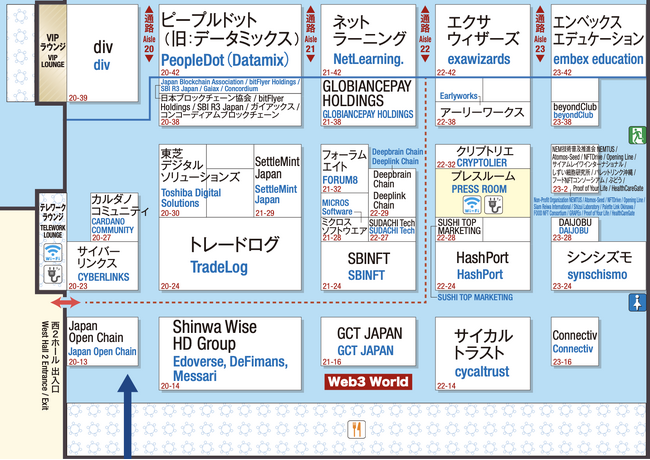
Task: Click the Aisle 23 marker
Action: click(x=540, y=34)
